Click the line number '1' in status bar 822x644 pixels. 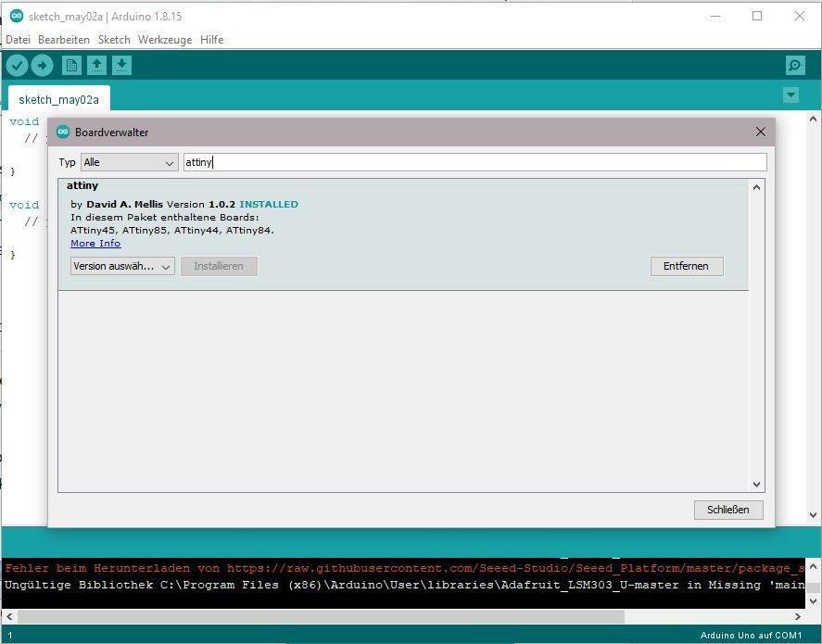point(10,635)
